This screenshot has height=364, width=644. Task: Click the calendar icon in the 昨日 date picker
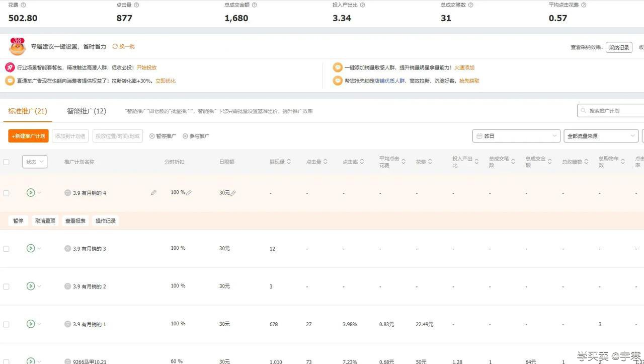pyautogui.click(x=479, y=136)
